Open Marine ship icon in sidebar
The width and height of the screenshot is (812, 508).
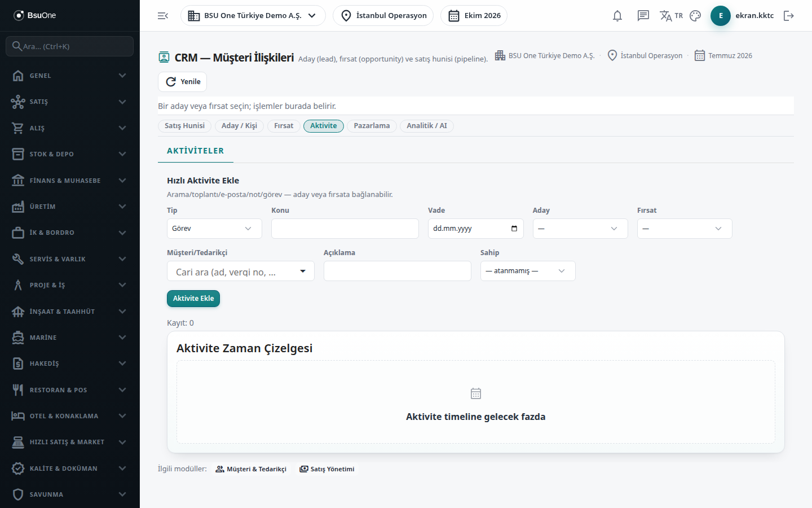point(18,338)
